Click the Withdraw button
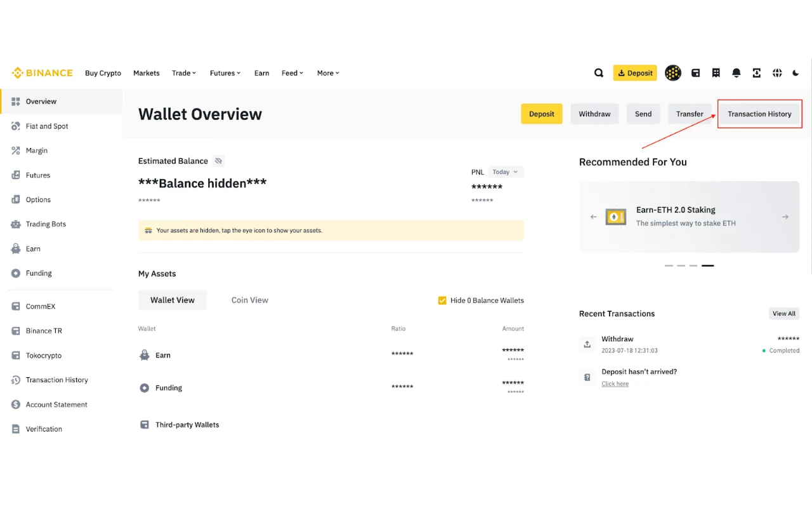The width and height of the screenshot is (812, 508). 594,114
